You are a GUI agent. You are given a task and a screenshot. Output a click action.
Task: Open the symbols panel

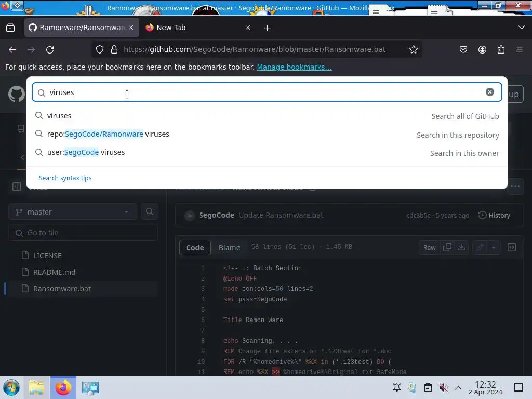point(512,247)
